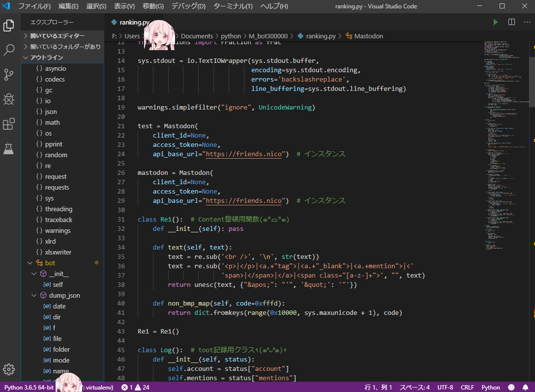Click the split editor icon
Screen dimensions: 535x392
pos(511,22)
